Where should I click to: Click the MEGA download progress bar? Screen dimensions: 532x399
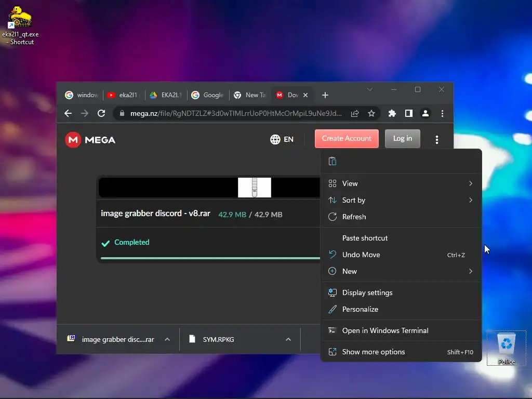point(210,258)
